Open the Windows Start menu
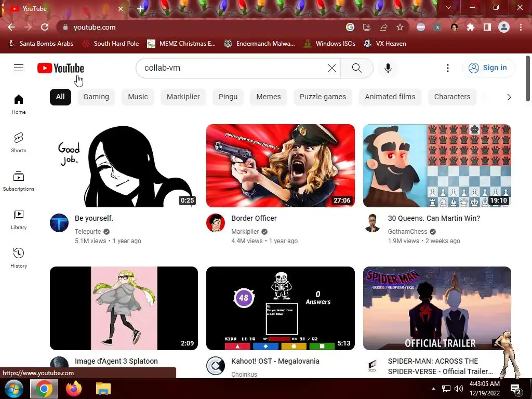 13,389
